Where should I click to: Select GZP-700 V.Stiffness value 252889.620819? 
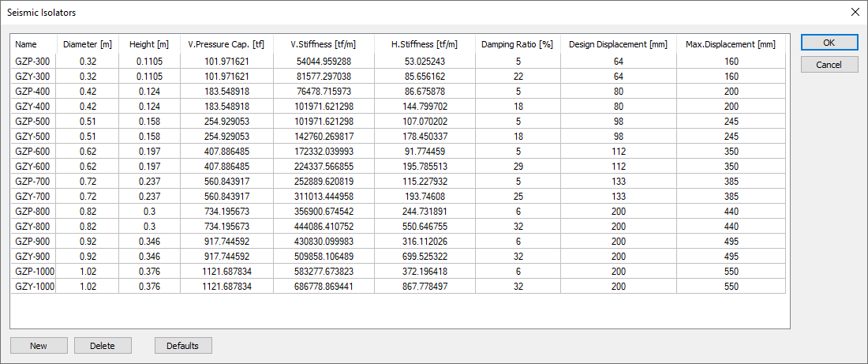pyautogui.click(x=324, y=181)
